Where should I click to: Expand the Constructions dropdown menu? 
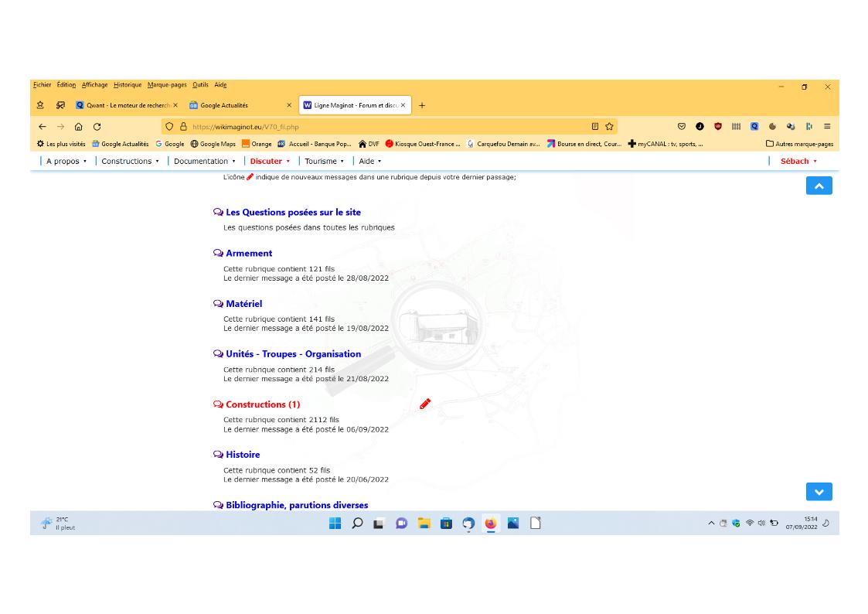tap(130, 162)
